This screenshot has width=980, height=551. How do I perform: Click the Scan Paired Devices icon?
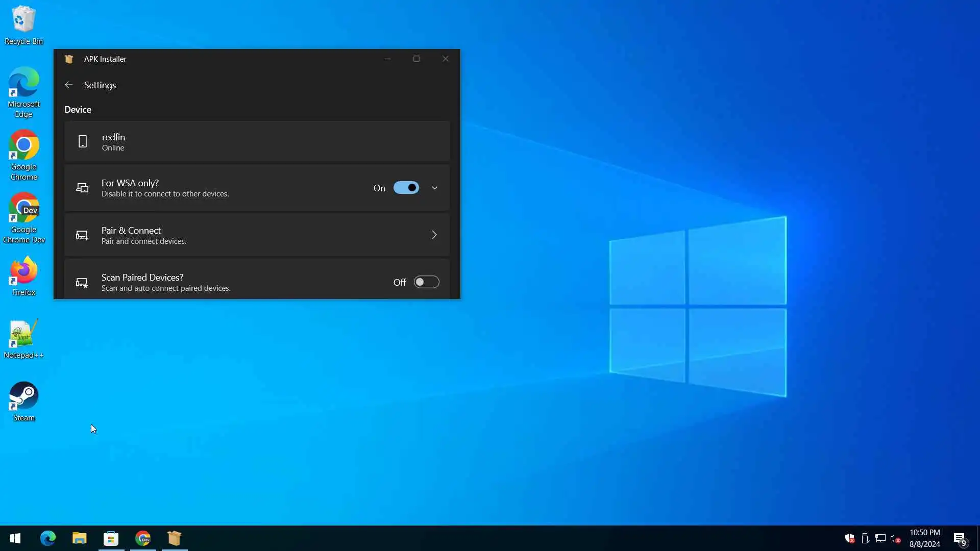point(82,283)
